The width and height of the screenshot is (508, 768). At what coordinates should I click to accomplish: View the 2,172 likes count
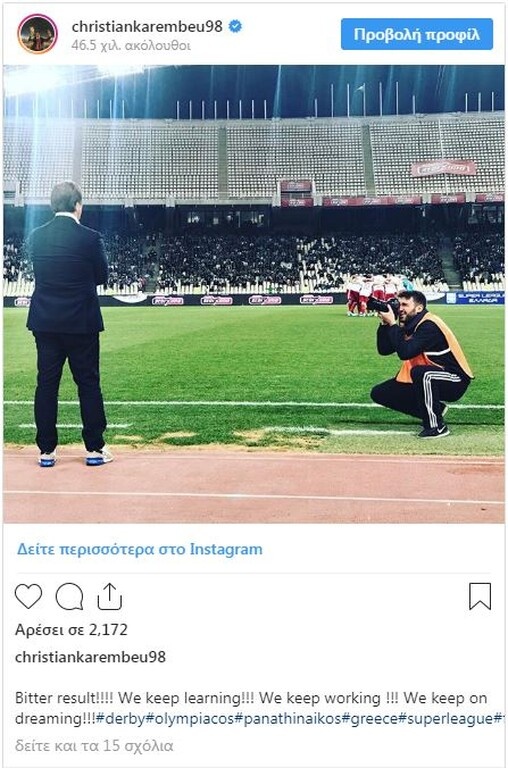pyautogui.click(x=71, y=629)
